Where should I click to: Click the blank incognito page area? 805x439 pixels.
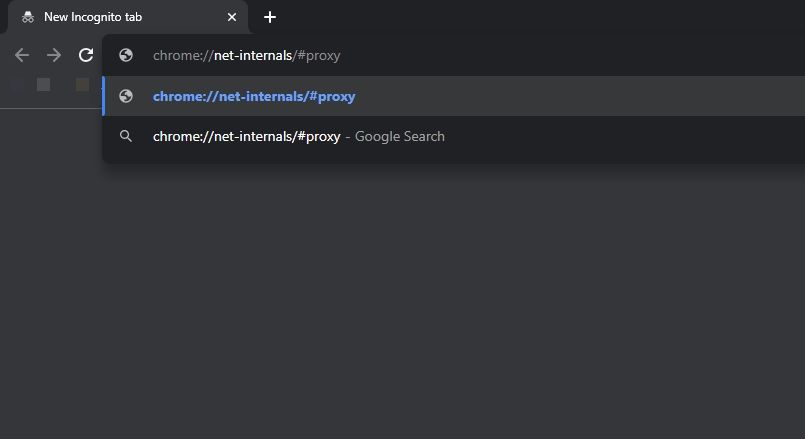[x=400, y=300]
